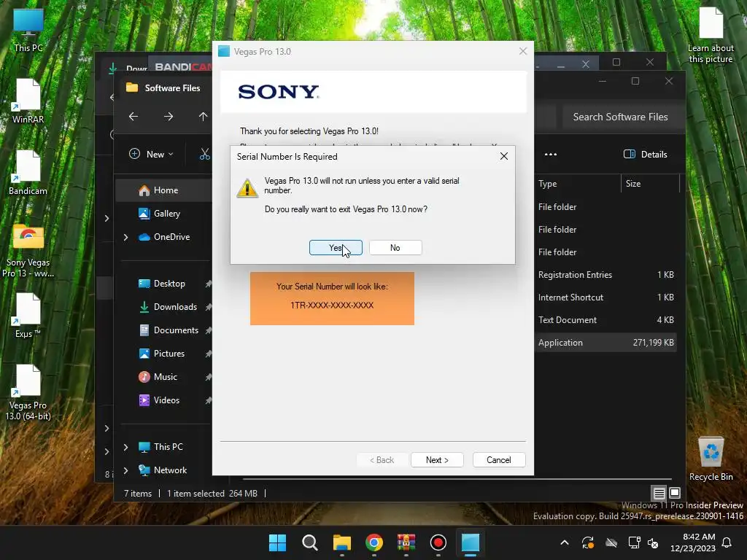Open taskbar Search
Viewport: 747px width, 560px height.
point(309,542)
